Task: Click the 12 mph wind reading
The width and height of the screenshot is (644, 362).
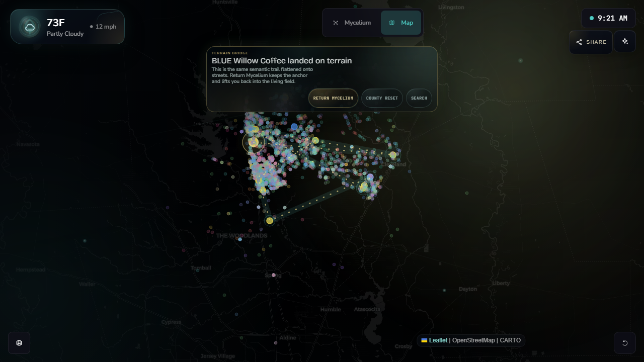Action: click(x=103, y=27)
